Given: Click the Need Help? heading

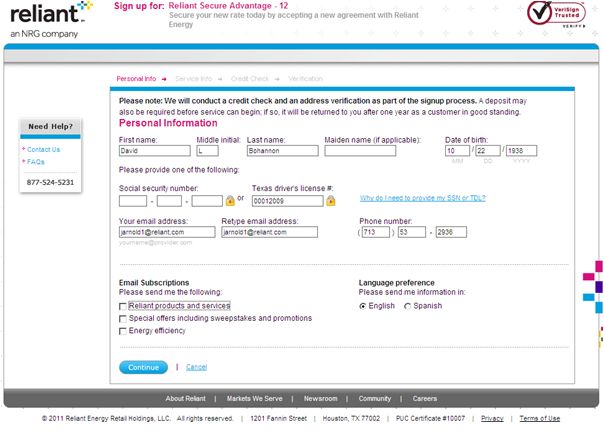Looking at the screenshot, I should pos(50,126).
